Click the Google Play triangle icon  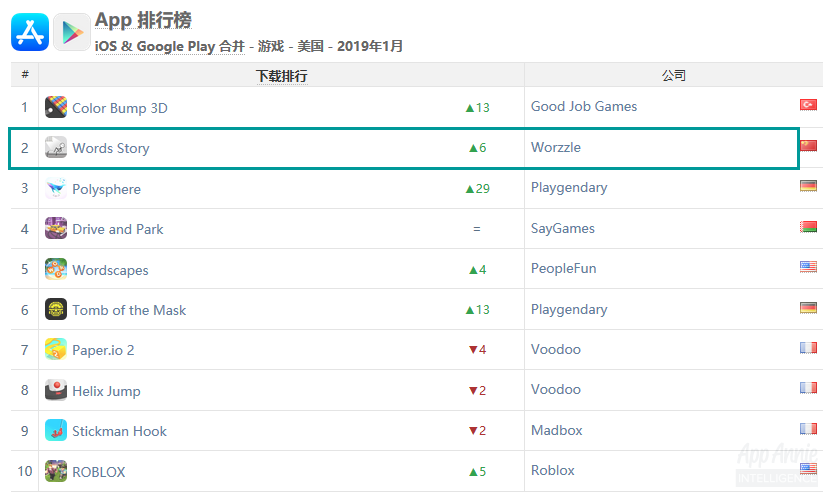click(72, 32)
